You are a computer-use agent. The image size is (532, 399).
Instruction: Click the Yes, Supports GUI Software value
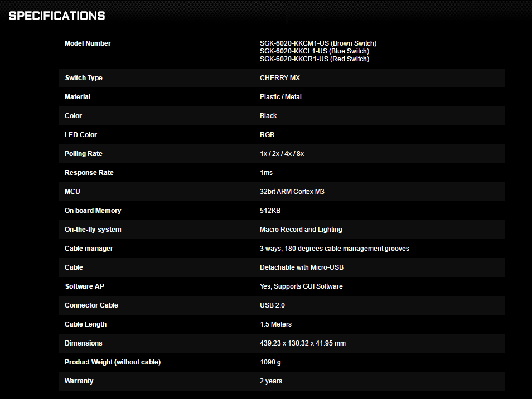coord(301,287)
